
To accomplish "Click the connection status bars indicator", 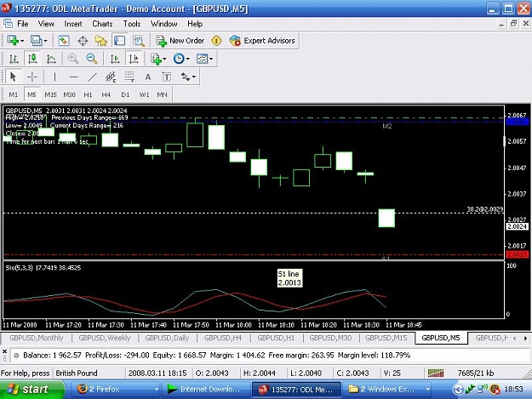I will (x=436, y=373).
